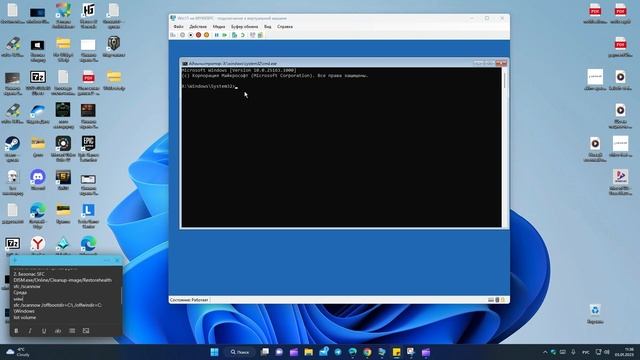The height and width of the screenshot is (360, 640).
Task: Toggle bold in Sticky Notes
Action: click(x=16, y=331)
